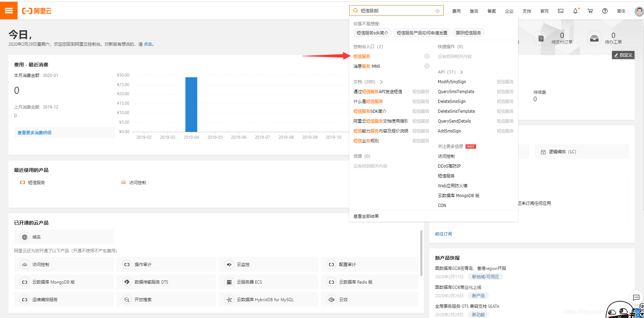Expand the 文档 (200) results chevron
The width and height of the screenshot is (644, 318).
pyautogui.click(x=381, y=82)
